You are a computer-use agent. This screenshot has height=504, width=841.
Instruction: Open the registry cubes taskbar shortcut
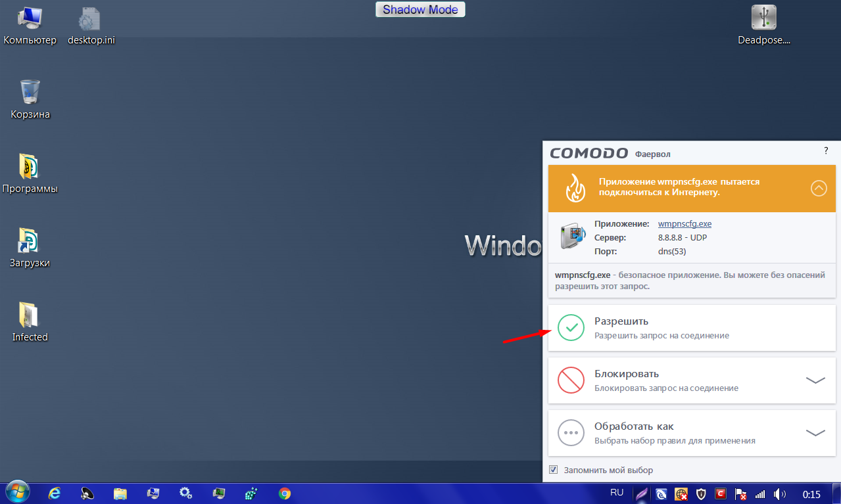point(252,493)
